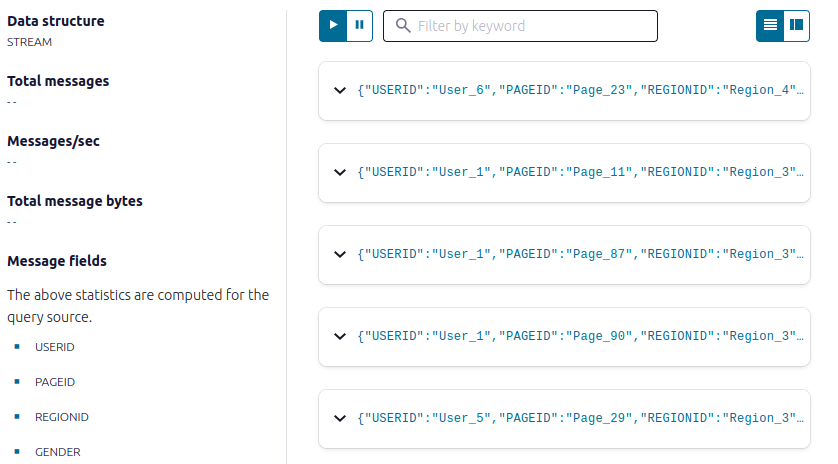Click the Messages/sec heading
Viewport: 838px width, 464px height.
(53, 141)
